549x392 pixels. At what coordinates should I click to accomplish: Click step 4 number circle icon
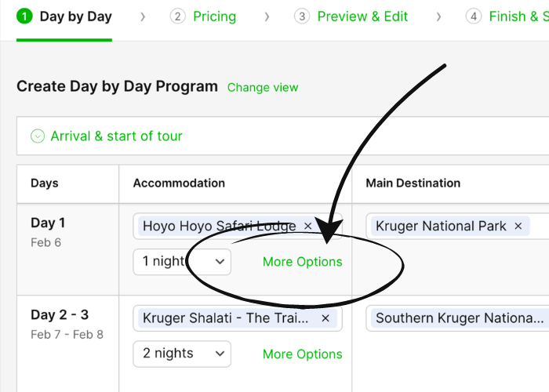(x=473, y=16)
